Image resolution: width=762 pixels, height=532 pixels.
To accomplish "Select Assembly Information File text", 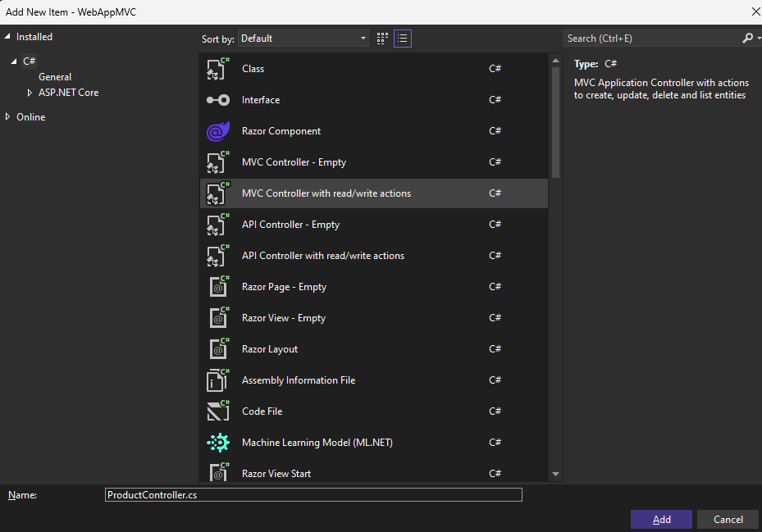I will pos(299,380).
